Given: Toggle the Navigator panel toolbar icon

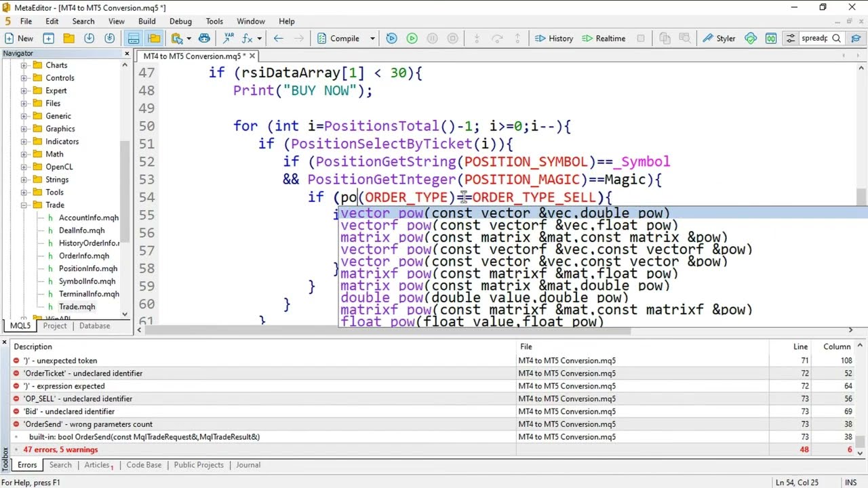Looking at the screenshot, I should [x=154, y=39].
